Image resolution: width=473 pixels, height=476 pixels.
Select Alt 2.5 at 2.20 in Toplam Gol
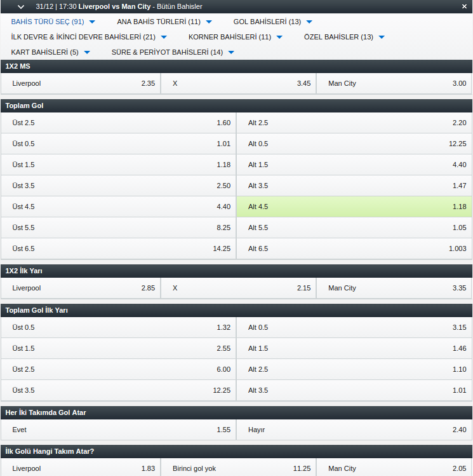pos(354,123)
